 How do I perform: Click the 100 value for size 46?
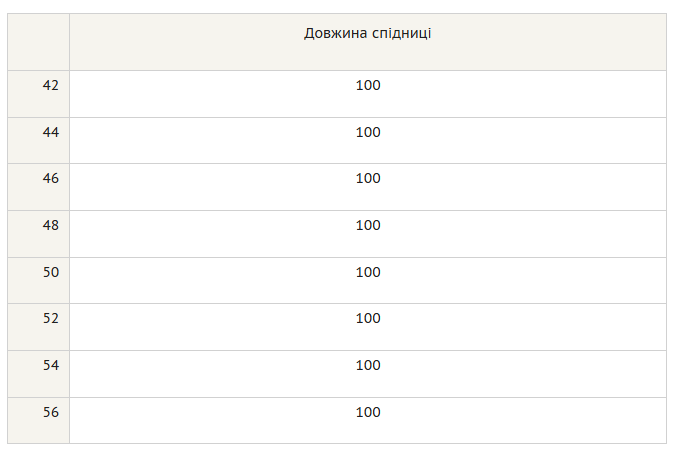point(368,178)
